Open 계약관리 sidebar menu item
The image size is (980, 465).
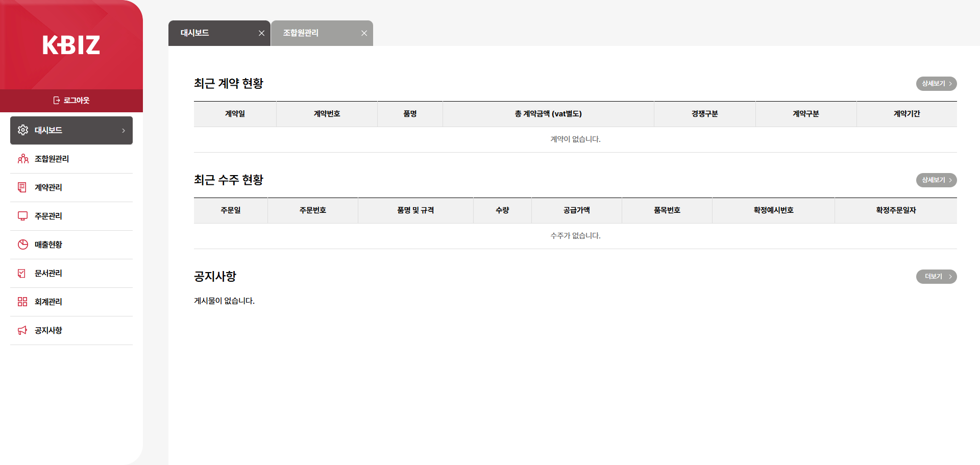71,187
